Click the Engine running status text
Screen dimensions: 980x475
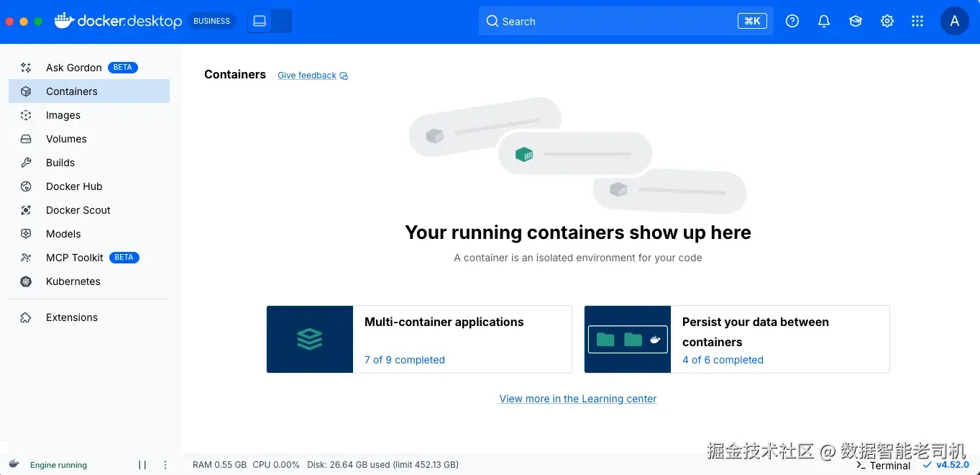[58, 465]
